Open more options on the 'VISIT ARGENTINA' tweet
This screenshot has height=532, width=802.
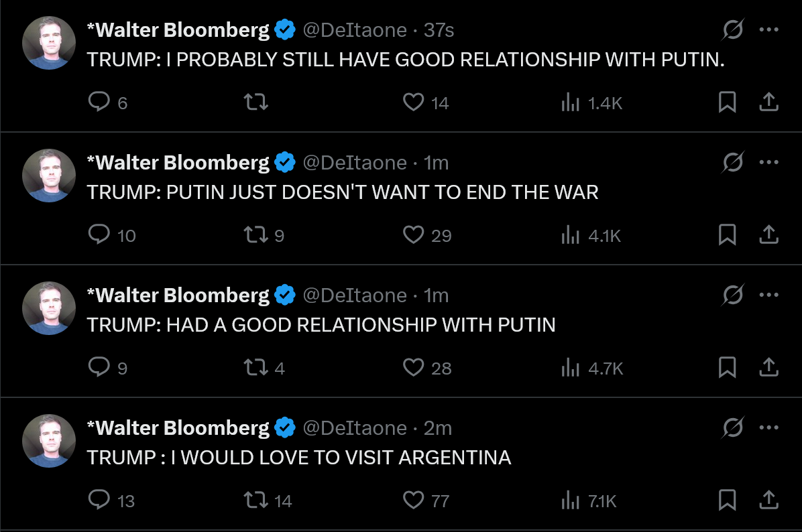click(x=768, y=427)
